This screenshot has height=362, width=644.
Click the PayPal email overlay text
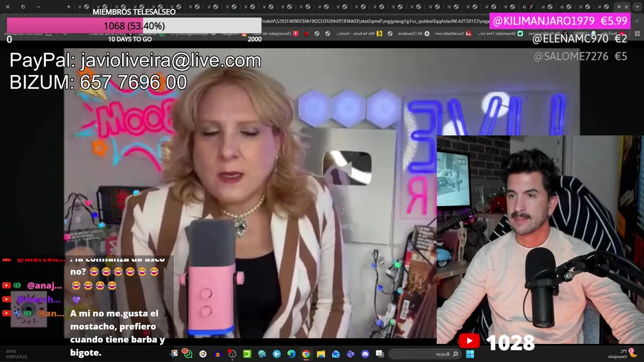click(135, 60)
